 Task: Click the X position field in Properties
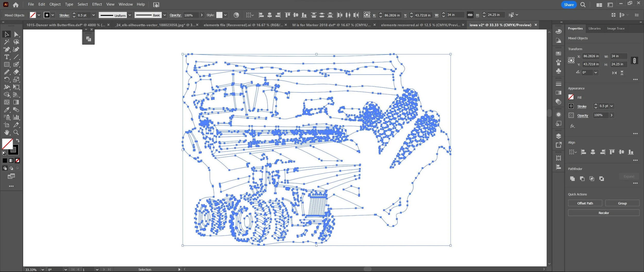click(591, 56)
